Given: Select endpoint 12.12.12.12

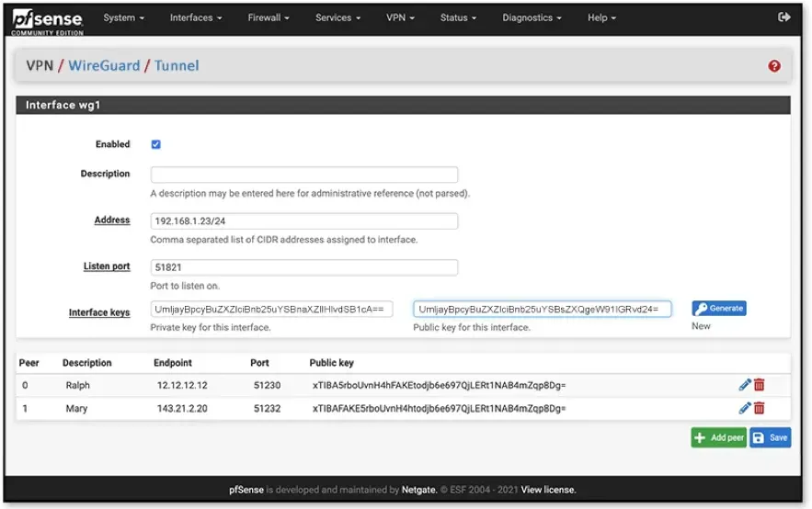Looking at the screenshot, I should 182,385.
